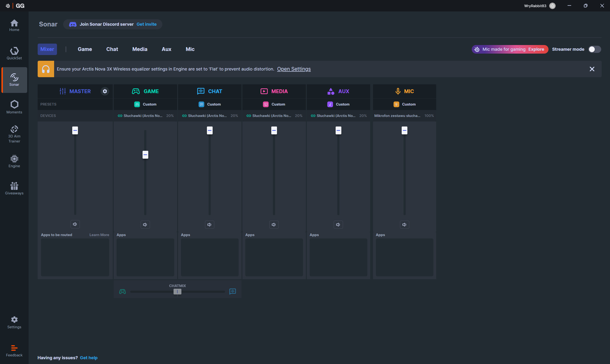Change the Mic input device Mikrofon
The image size is (610, 364).
[404, 116]
